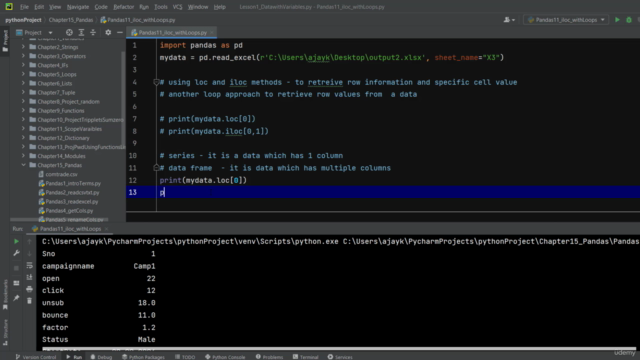
Task: Close the Run tab Pandas11_iloc_withLoops
Action: (x=107, y=229)
